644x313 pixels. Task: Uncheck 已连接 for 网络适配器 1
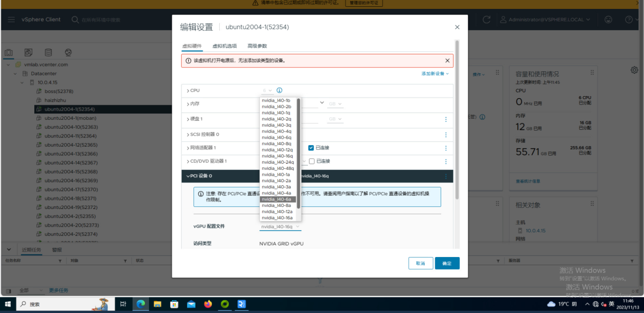tap(311, 148)
